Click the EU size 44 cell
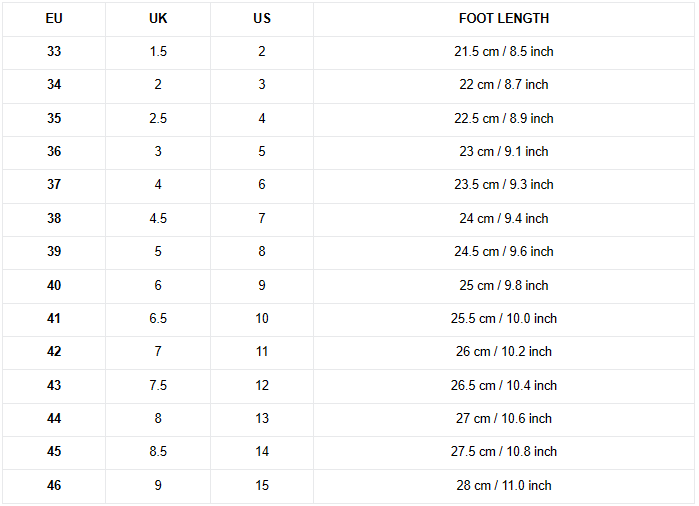This screenshot has width=699, height=506. (54, 419)
